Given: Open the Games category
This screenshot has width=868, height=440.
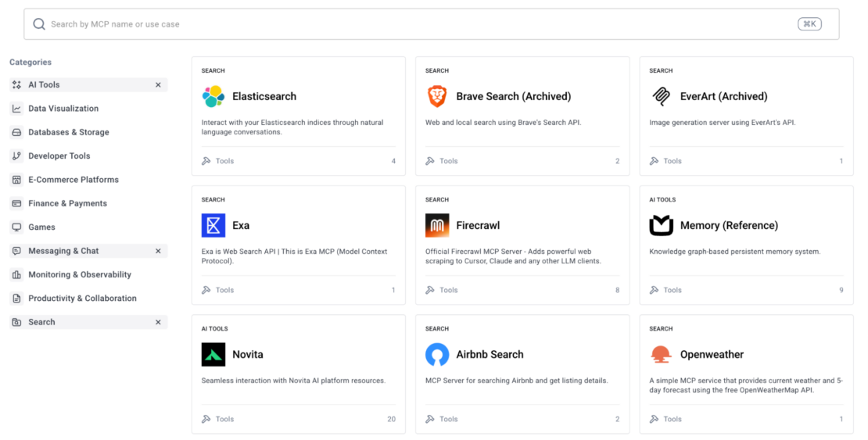Looking at the screenshot, I should (42, 227).
